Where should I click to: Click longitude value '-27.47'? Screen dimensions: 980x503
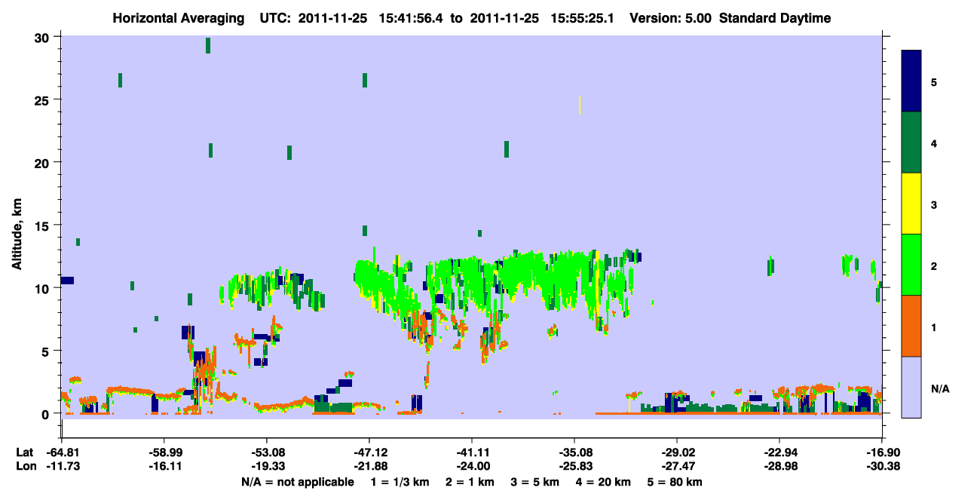(677, 466)
